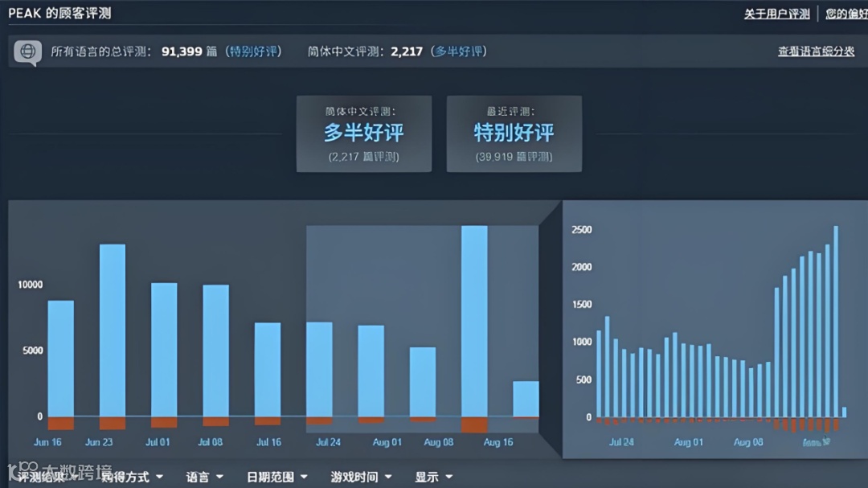Click the Aug 01 blue bar
This screenshot has height=488, width=868.
pyautogui.click(x=371, y=371)
